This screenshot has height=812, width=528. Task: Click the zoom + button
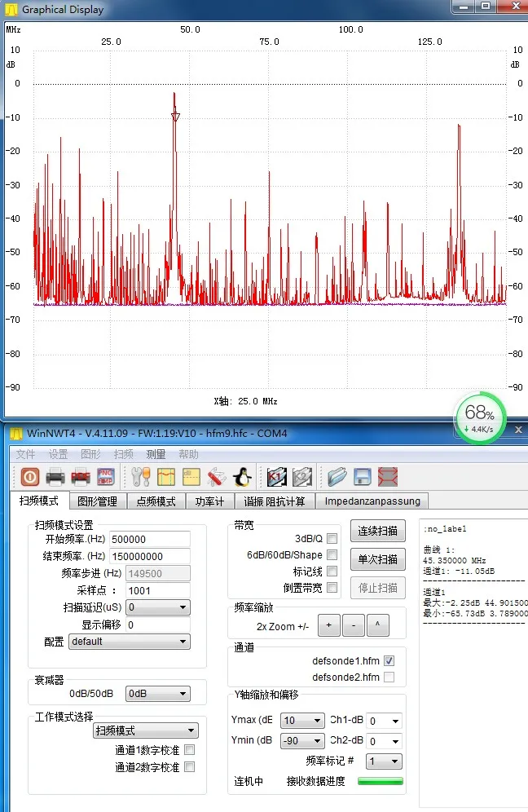[x=328, y=625]
